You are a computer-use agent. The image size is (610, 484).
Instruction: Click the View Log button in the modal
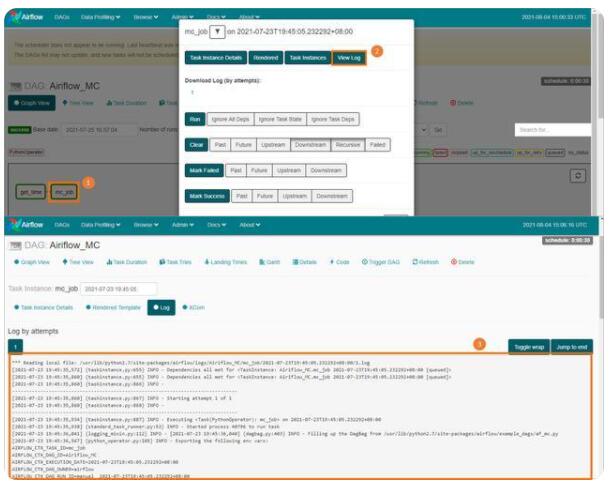(x=349, y=58)
